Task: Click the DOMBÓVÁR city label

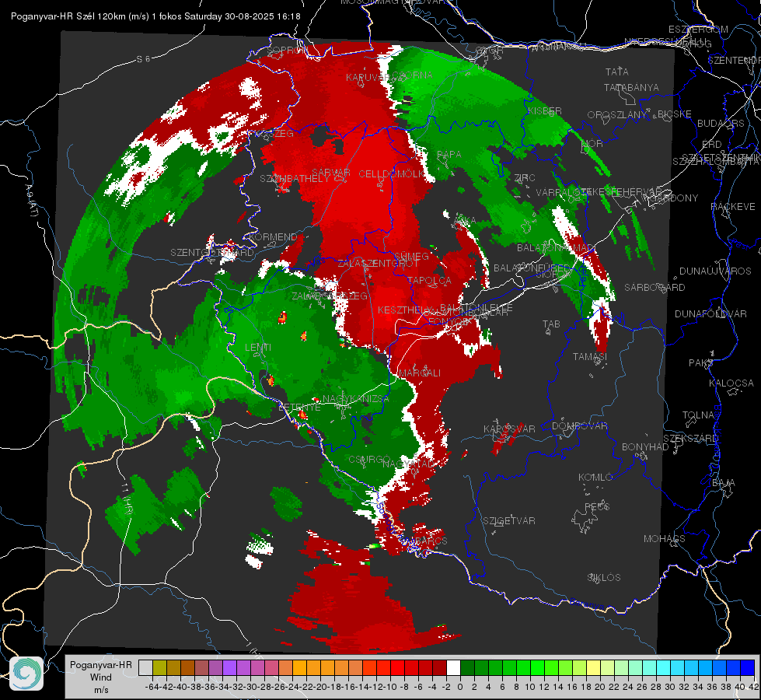Action: tap(580, 426)
